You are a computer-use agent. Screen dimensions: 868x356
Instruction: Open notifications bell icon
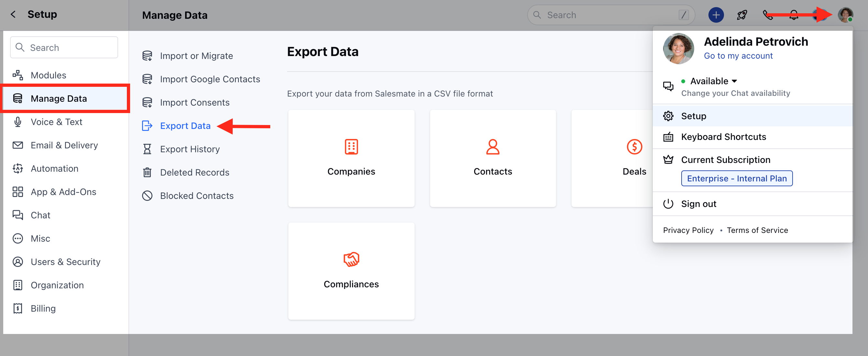point(794,15)
